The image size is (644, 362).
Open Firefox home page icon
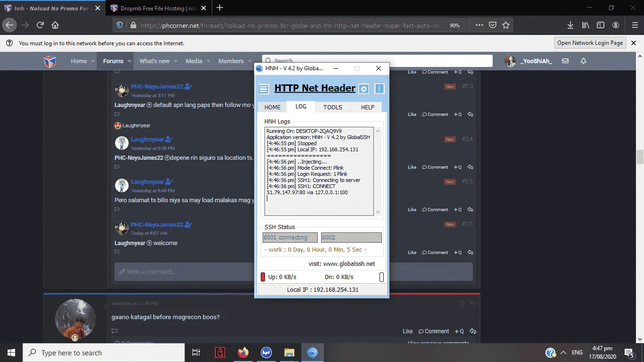click(55, 25)
